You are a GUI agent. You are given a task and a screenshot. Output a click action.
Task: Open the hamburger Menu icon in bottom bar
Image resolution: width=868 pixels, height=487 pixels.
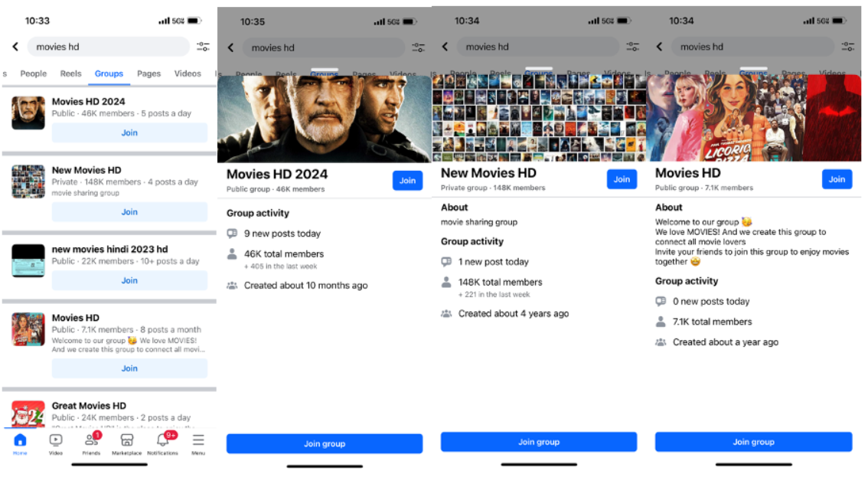point(198,440)
